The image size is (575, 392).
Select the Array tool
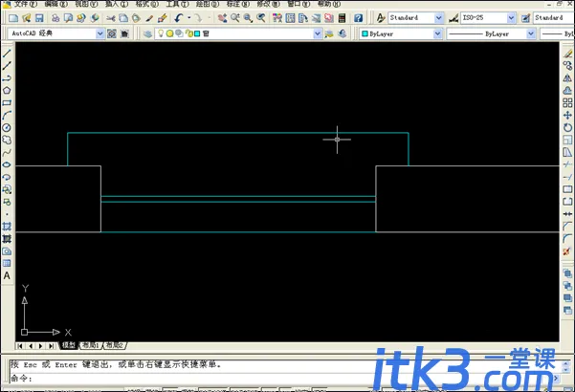[567, 103]
